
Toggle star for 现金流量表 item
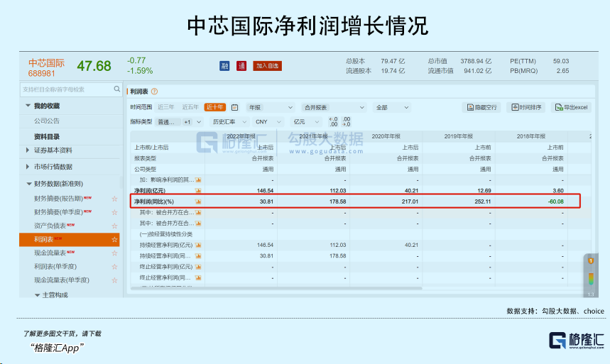tap(114, 253)
